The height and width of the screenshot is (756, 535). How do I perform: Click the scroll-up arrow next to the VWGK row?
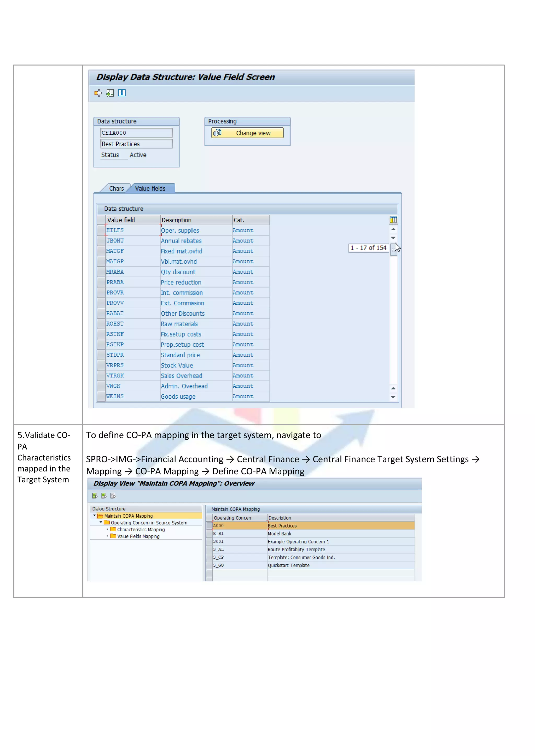pos(393,388)
